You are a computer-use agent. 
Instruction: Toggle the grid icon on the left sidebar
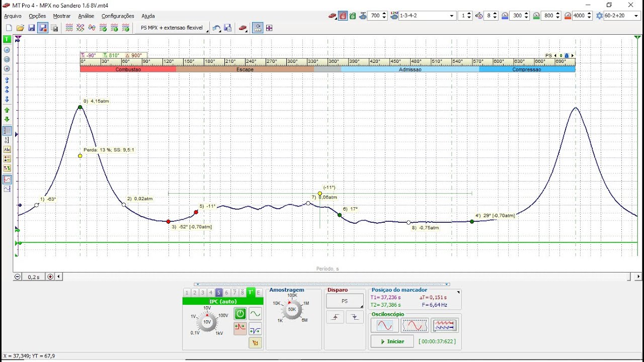[x=7, y=131]
